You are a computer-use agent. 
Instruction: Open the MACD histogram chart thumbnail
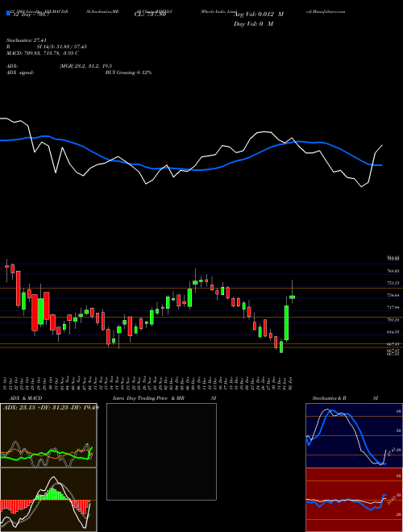(48, 500)
